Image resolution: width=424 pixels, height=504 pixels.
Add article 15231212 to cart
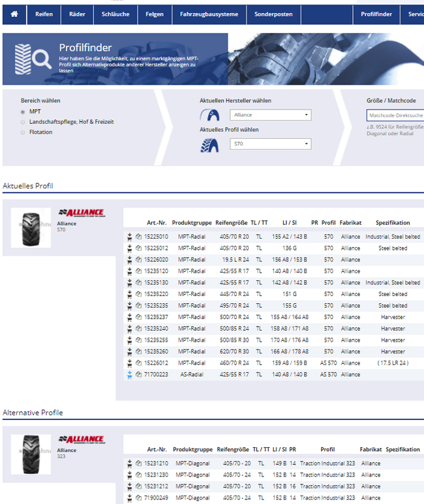tap(129, 486)
